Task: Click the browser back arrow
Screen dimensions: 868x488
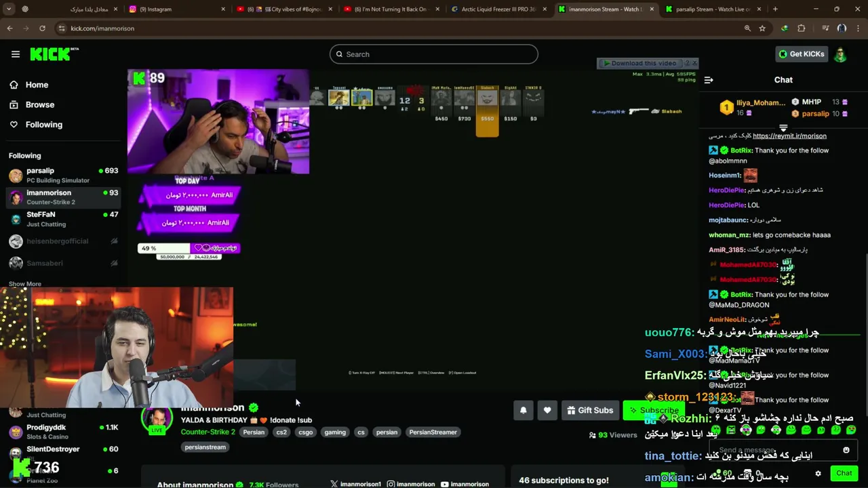Action: pos(9,28)
